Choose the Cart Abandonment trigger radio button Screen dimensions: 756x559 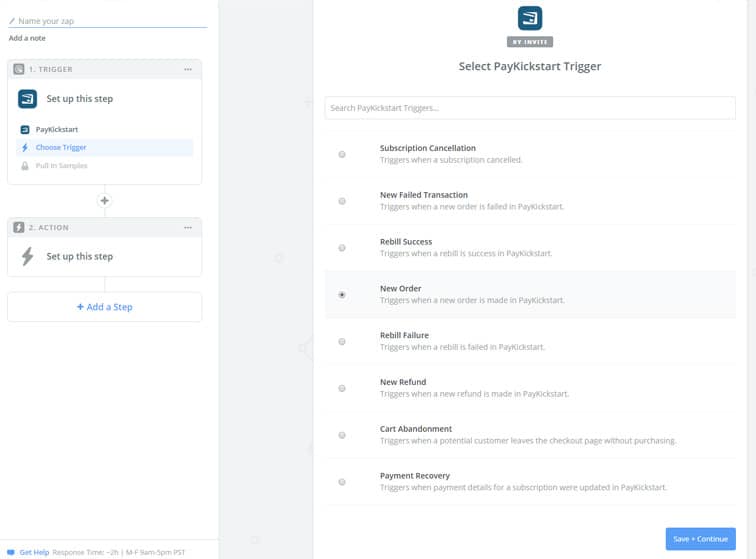[x=342, y=435]
